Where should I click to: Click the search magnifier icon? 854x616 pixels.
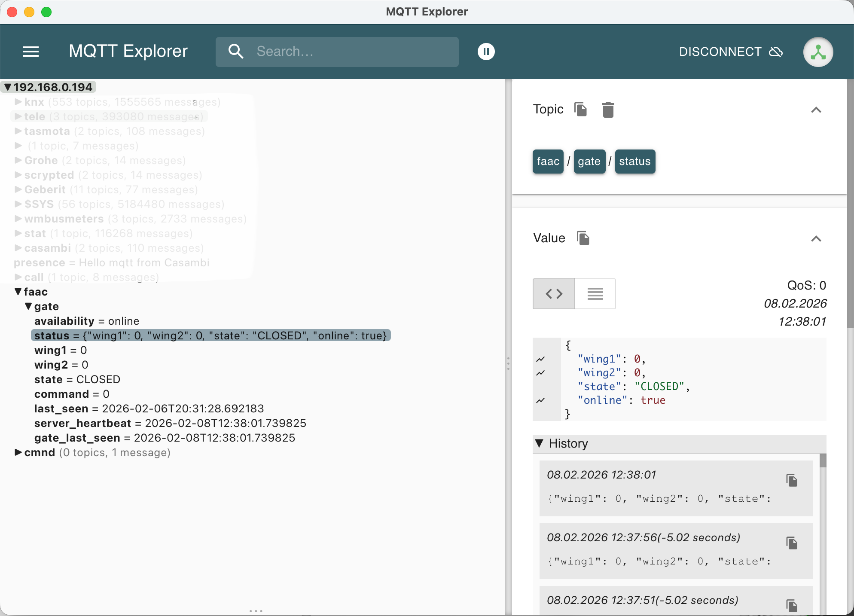tap(236, 52)
